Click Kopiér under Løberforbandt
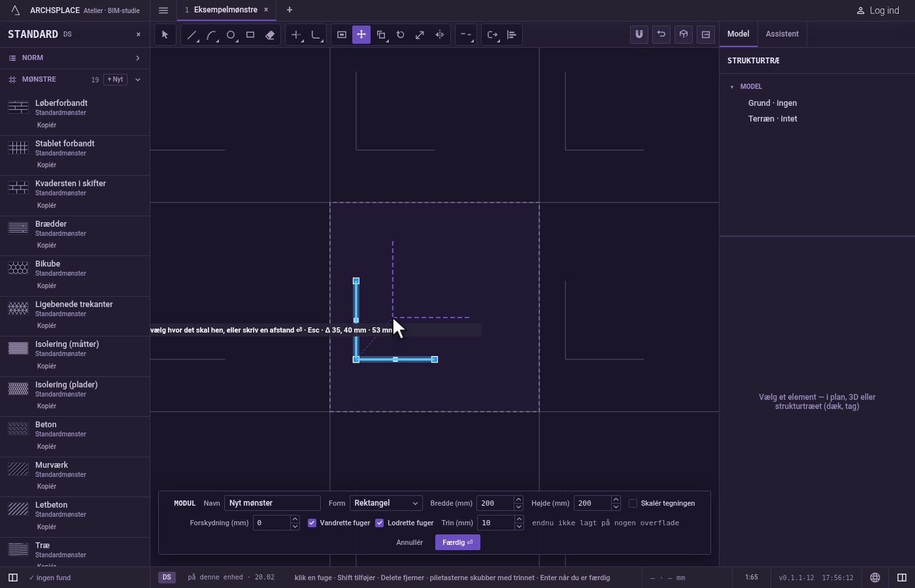Viewport: 915px width, 588px height. [46, 125]
